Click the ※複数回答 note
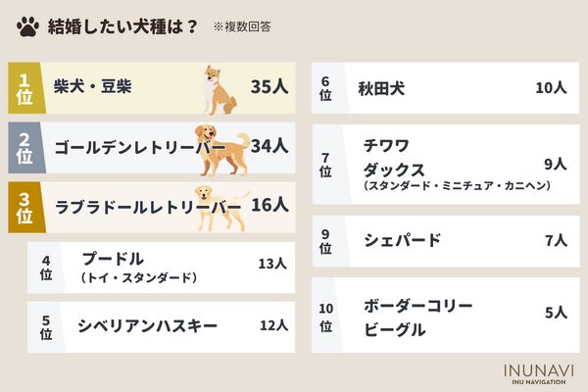588x392 pixels. pyautogui.click(x=242, y=27)
